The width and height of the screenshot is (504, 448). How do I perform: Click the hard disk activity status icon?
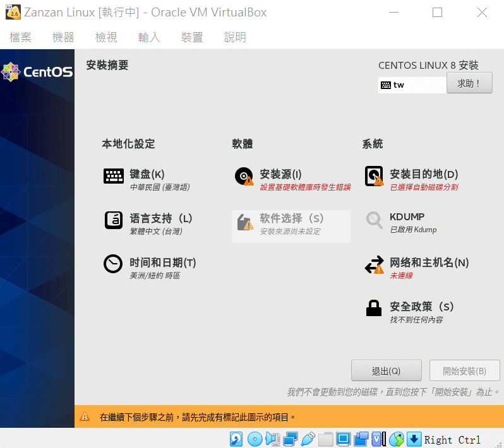pos(236,439)
